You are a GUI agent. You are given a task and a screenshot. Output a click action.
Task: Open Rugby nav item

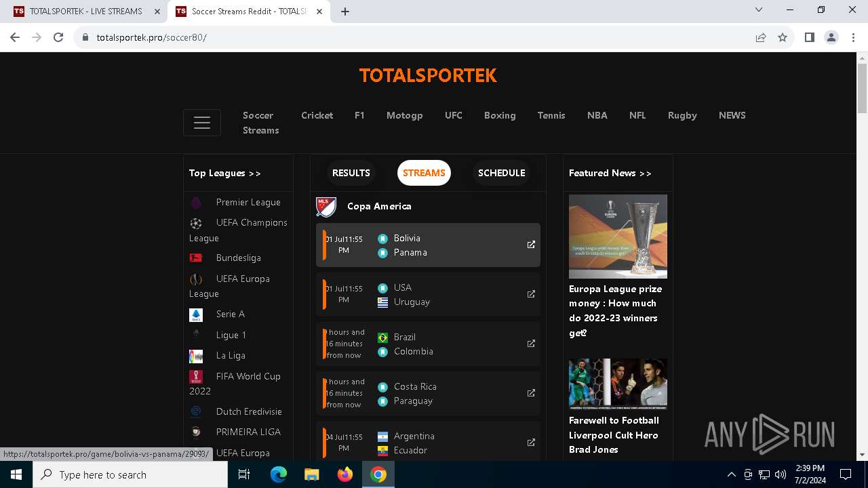[682, 115]
